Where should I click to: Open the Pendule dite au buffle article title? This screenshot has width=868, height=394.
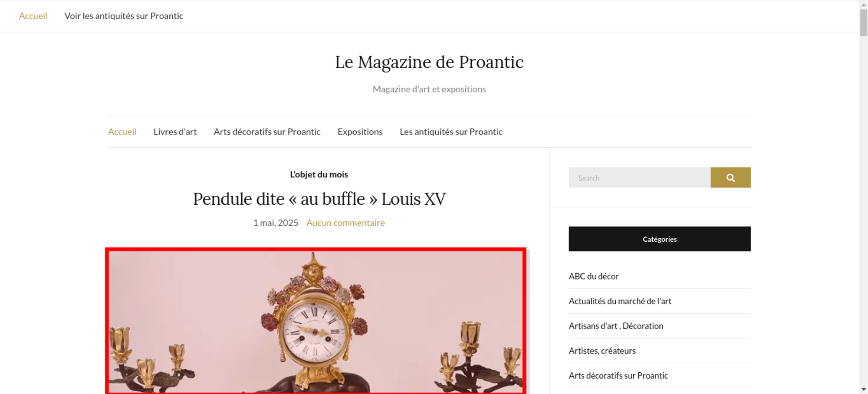[x=319, y=199]
